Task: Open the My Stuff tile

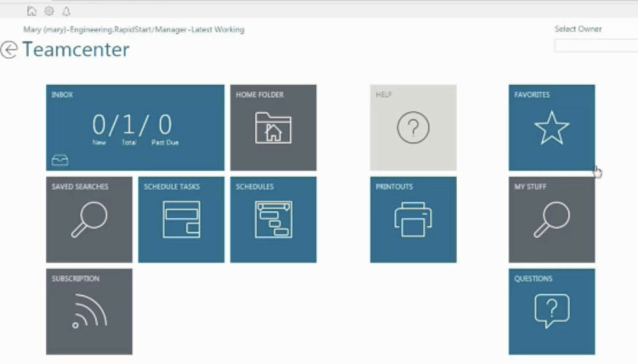Action: coord(551,219)
